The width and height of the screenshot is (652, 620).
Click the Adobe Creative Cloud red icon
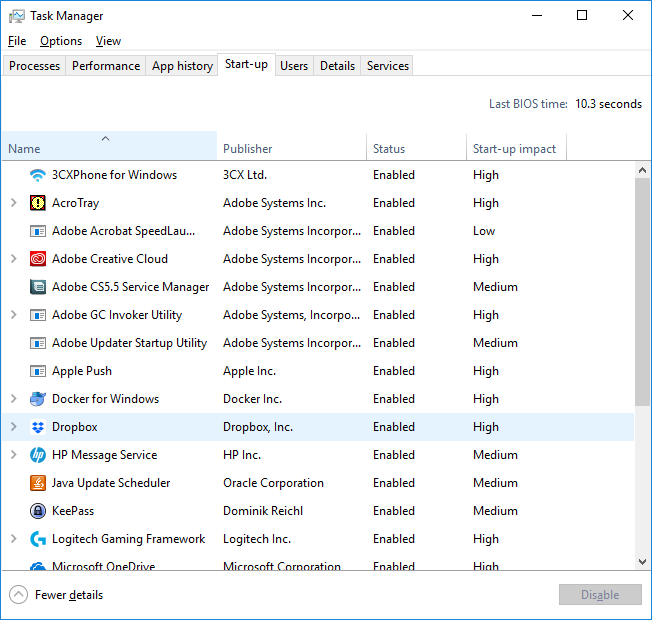click(38, 259)
